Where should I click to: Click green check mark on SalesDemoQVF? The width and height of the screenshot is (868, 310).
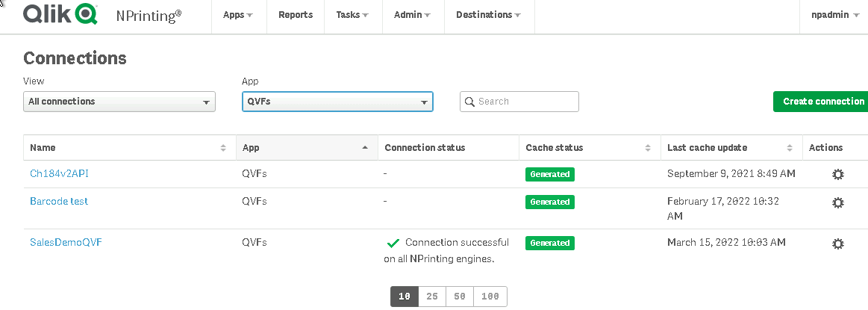click(393, 243)
